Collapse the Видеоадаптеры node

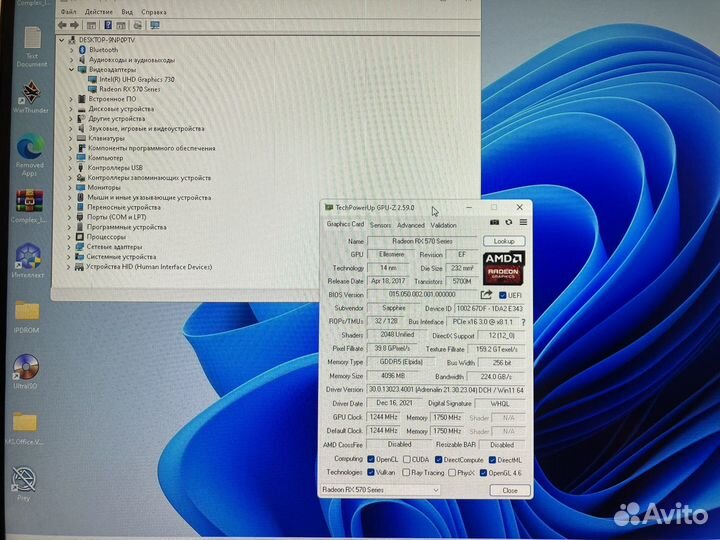(x=72, y=70)
